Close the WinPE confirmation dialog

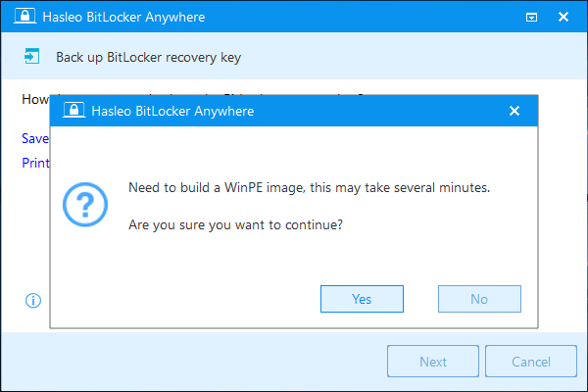click(x=514, y=111)
